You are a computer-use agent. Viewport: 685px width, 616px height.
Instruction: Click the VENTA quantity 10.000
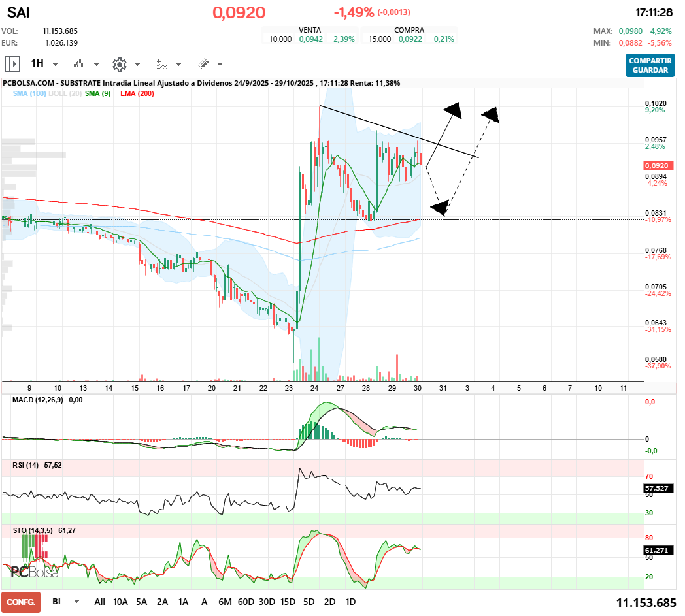(x=280, y=39)
